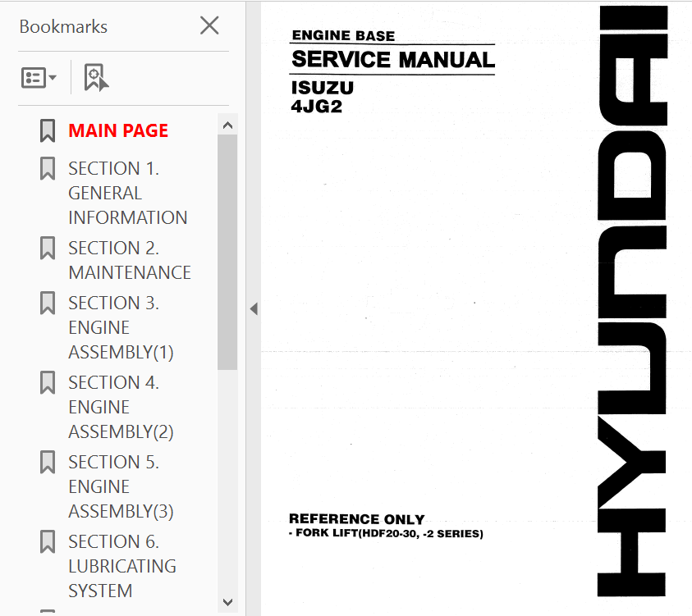Click bookmark icon beside Section 3
This screenshot has height=616, width=692.
[x=48, y=303]
